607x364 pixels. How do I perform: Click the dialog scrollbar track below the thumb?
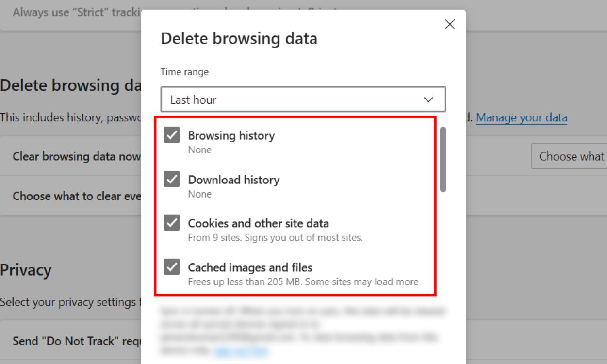tap(443, 243)
